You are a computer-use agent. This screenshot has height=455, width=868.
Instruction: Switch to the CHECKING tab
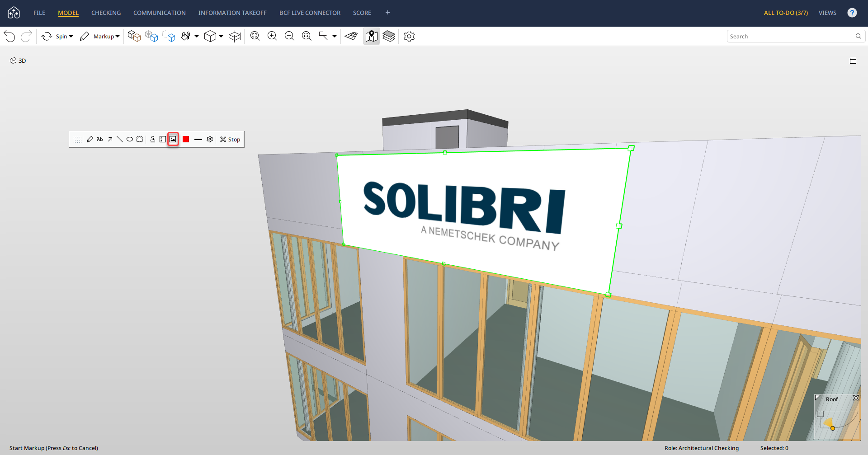coord(106,13)
